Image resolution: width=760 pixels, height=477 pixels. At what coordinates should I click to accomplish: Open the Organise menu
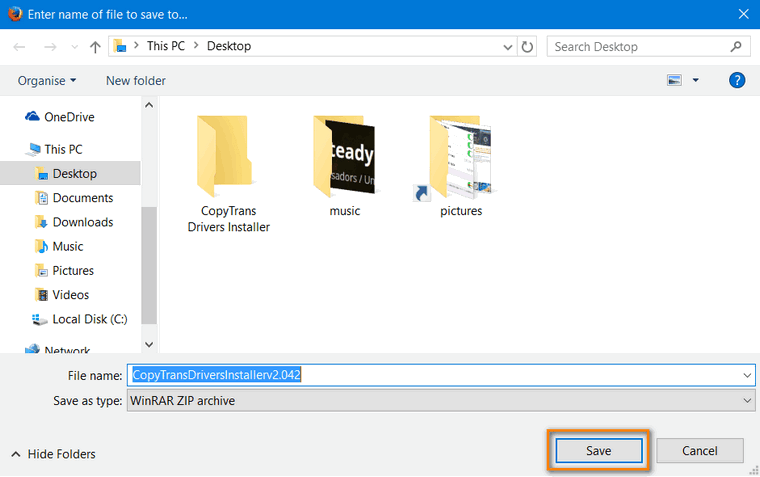[x=47, y=80]
